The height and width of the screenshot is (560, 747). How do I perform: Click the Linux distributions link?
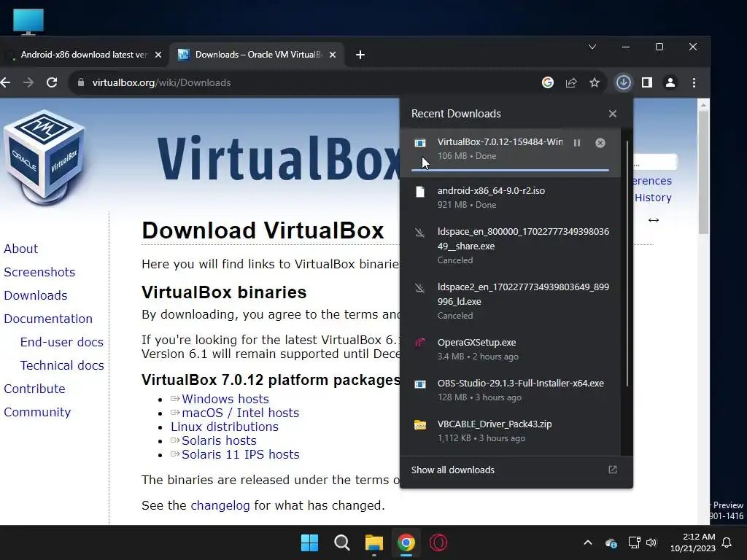click(x=225, y=427)
